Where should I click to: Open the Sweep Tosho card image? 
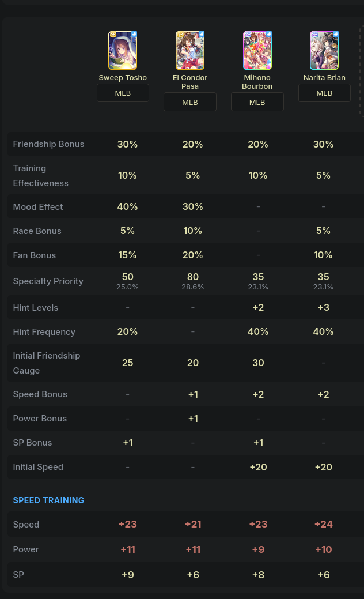123,50
